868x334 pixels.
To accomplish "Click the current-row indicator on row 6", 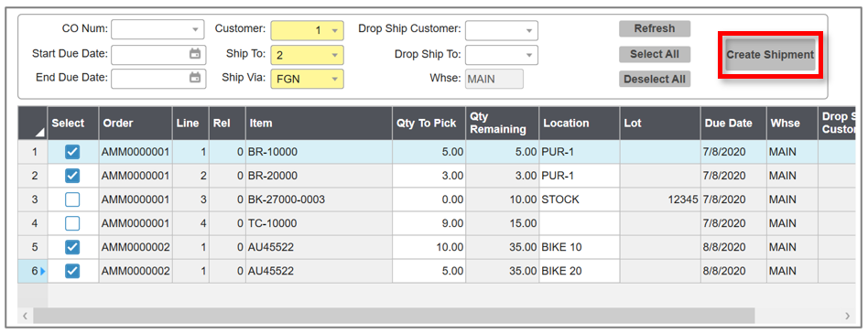I will [x=43, y=271].
